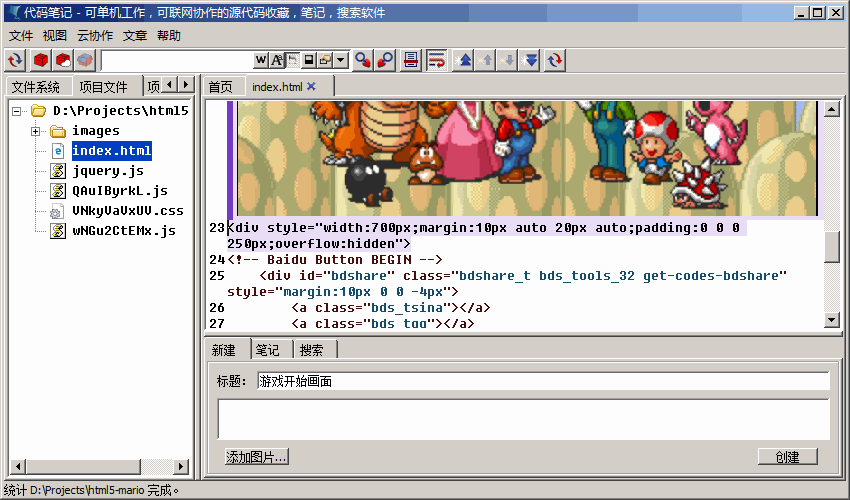Click the VNkyVaVxUV.css gear file icon

[56, 211]
